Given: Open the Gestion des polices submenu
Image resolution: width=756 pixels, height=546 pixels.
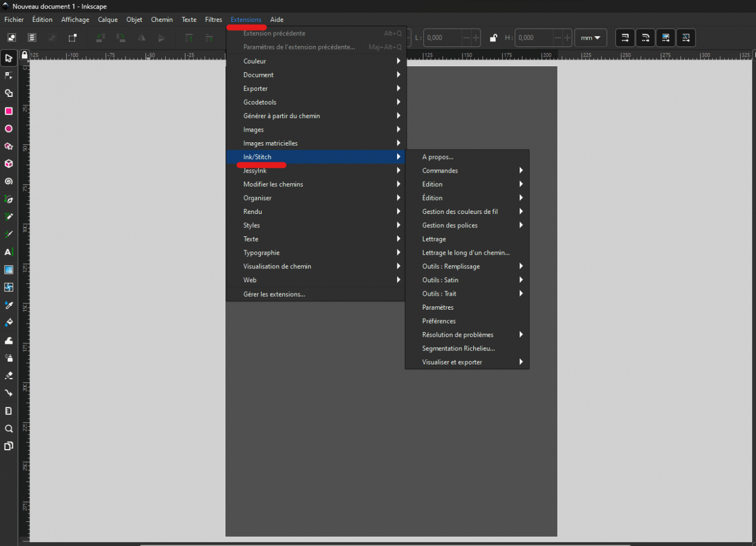Looking at the screenshot, I should [451, 225].
